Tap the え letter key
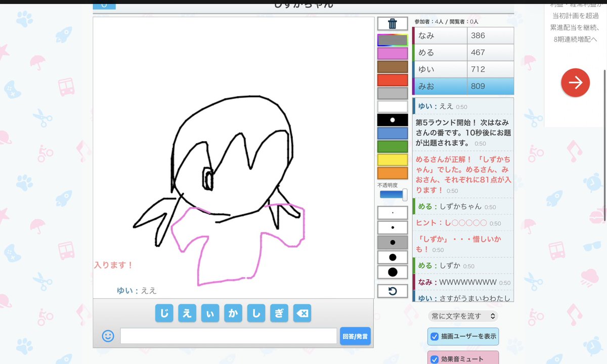 [187, 313]
